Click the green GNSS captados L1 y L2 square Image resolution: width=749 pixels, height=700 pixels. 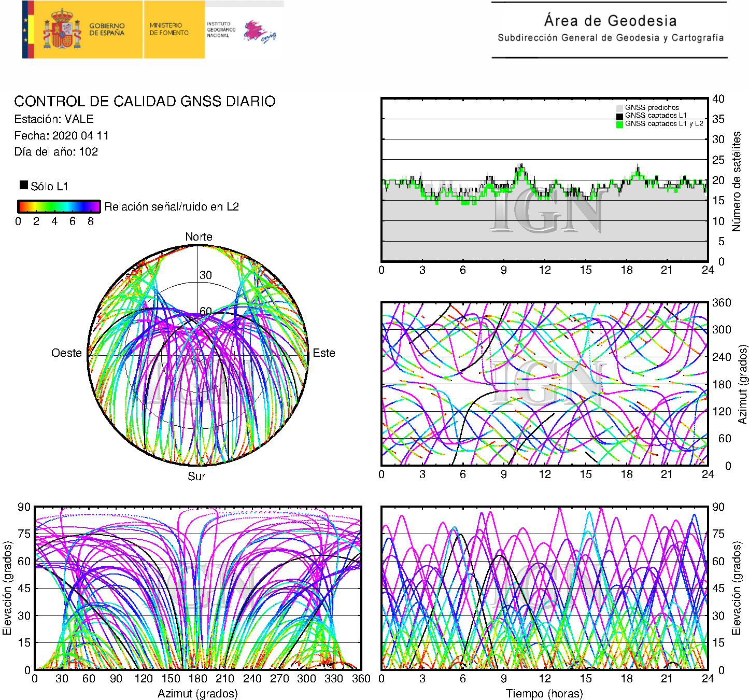(619, 124)
